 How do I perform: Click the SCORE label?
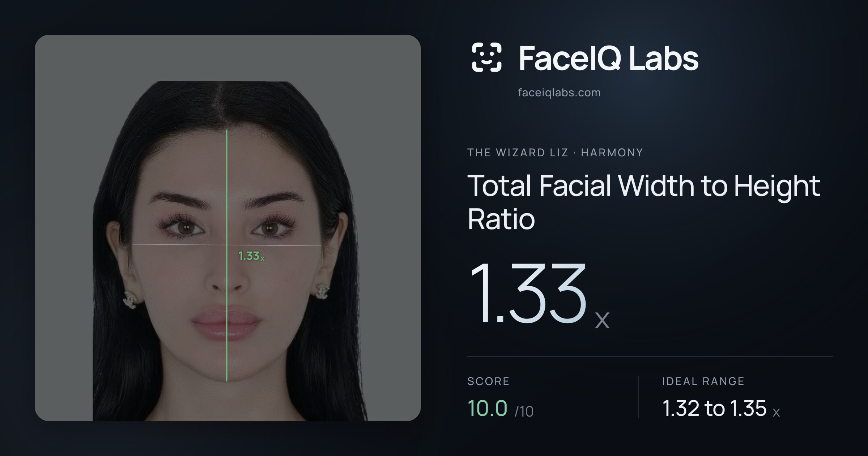(488, 381)
